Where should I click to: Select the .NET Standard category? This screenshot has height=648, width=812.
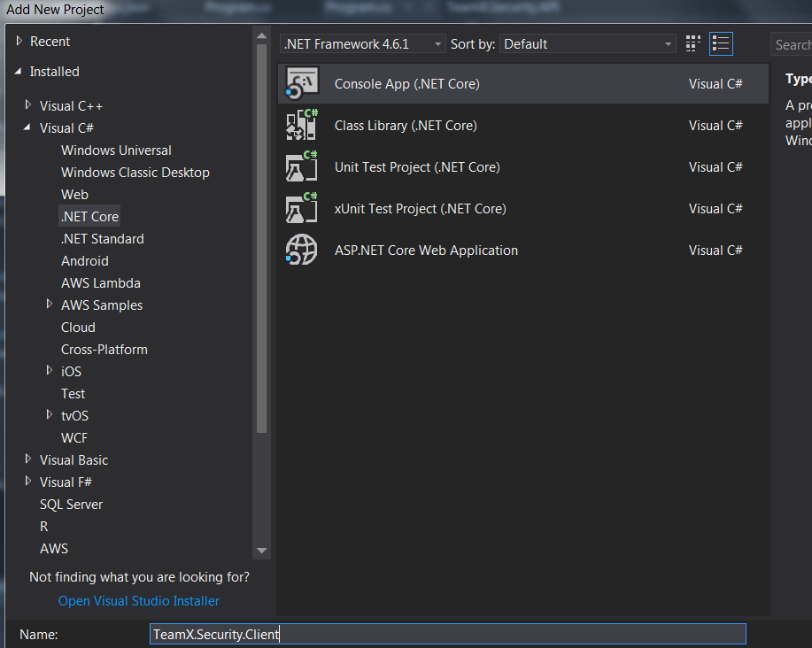[102, 238]
